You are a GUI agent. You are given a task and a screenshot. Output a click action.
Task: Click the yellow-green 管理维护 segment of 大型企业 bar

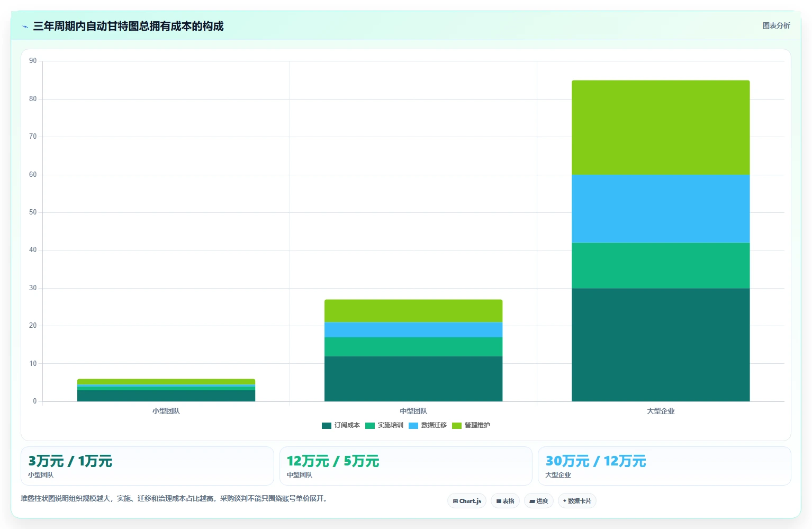click(661, 128)
